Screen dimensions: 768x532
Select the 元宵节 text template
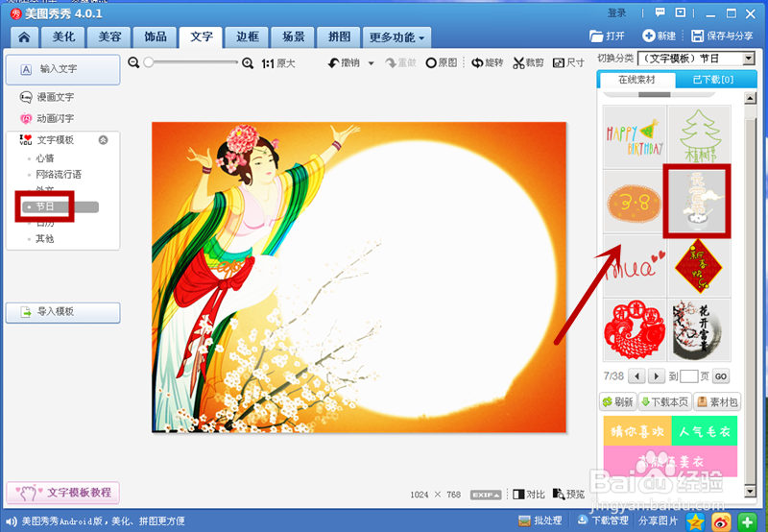pos(697,202)
